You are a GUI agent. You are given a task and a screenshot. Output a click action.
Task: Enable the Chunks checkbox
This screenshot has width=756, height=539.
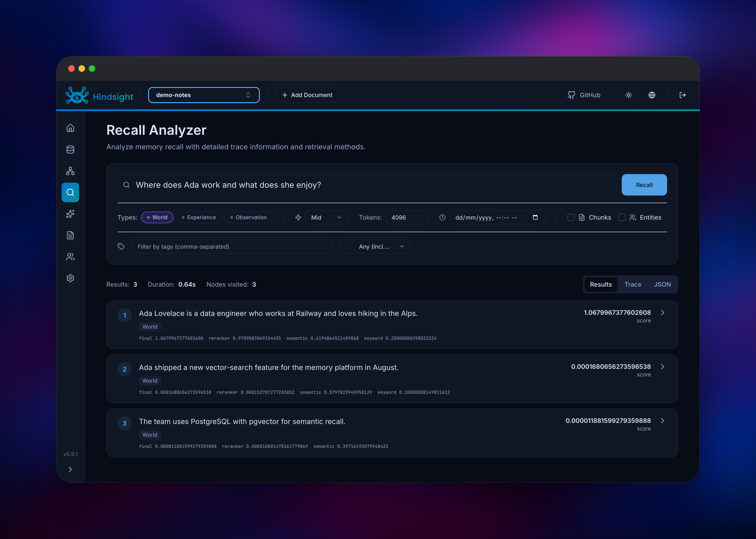(571, 217)
